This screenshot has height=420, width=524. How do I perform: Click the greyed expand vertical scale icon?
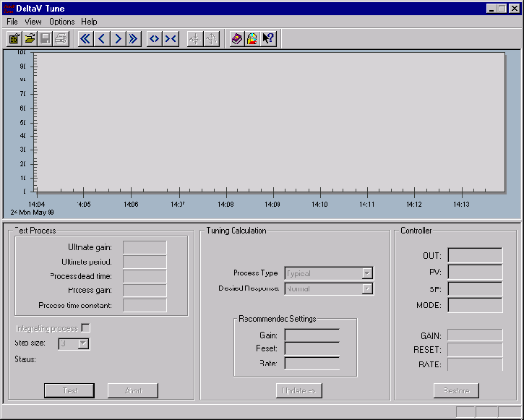pyautogui.click(x=212, y=39)
